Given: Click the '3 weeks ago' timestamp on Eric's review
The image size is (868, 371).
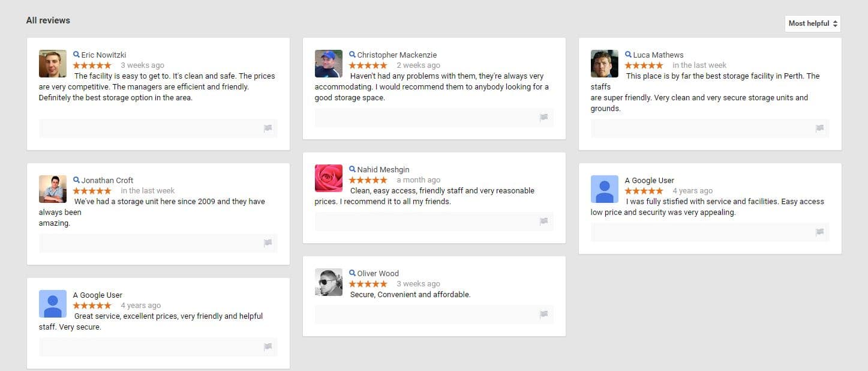Looking at the screenshot, I should click(x=142, y=65).
